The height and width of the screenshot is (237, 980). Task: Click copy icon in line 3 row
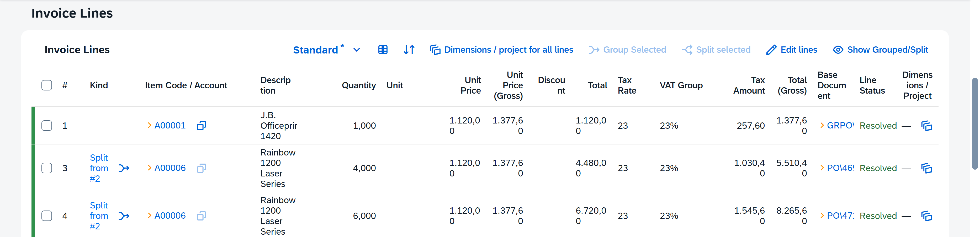point(202,168)
